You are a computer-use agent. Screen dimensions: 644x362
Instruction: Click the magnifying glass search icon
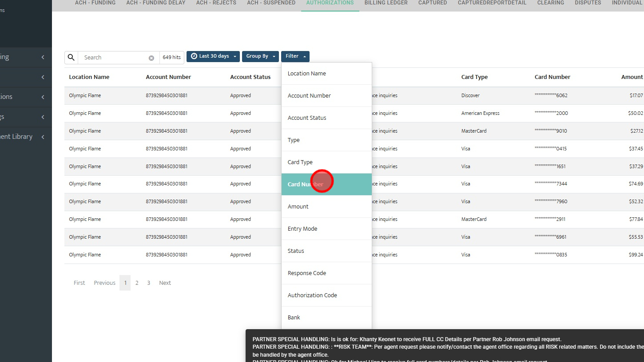(x=71, y=57)
